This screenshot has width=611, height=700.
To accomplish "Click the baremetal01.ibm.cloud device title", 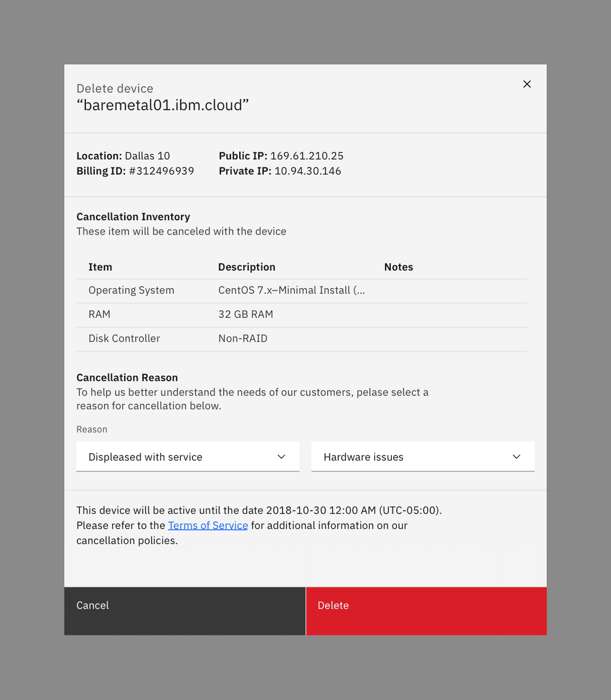I will click(x=163, y=105).
